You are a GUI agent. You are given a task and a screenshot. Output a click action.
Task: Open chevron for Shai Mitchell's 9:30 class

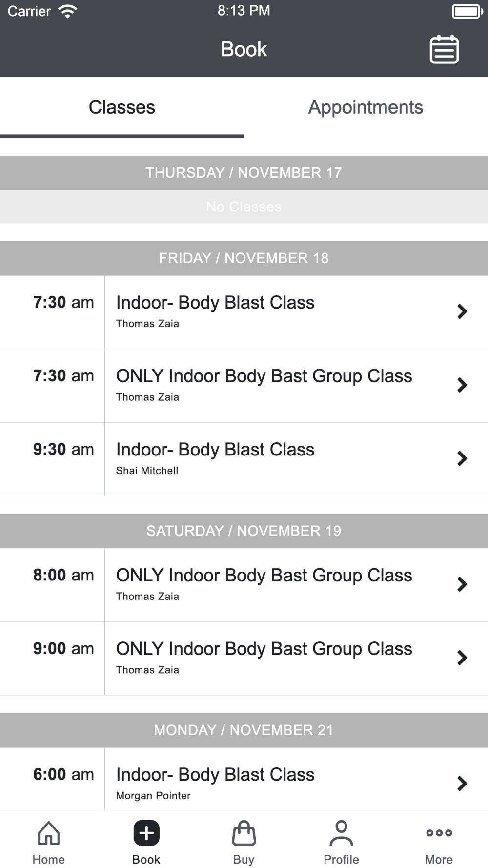coord(462,458)
